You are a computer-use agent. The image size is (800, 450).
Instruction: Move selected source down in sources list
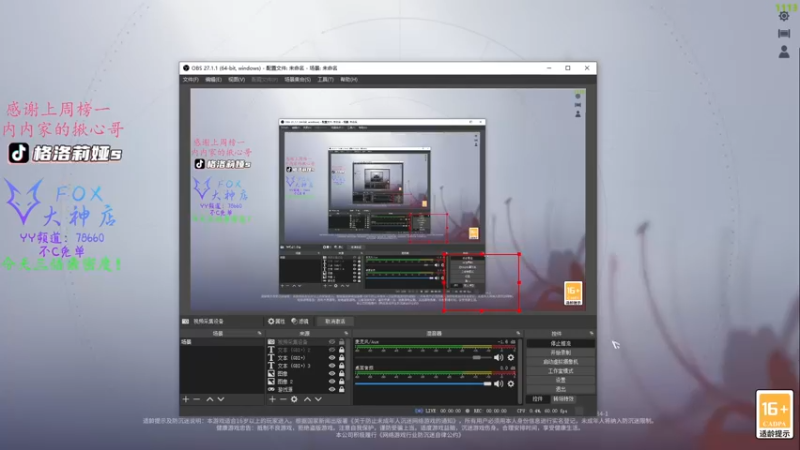point(318,399)
